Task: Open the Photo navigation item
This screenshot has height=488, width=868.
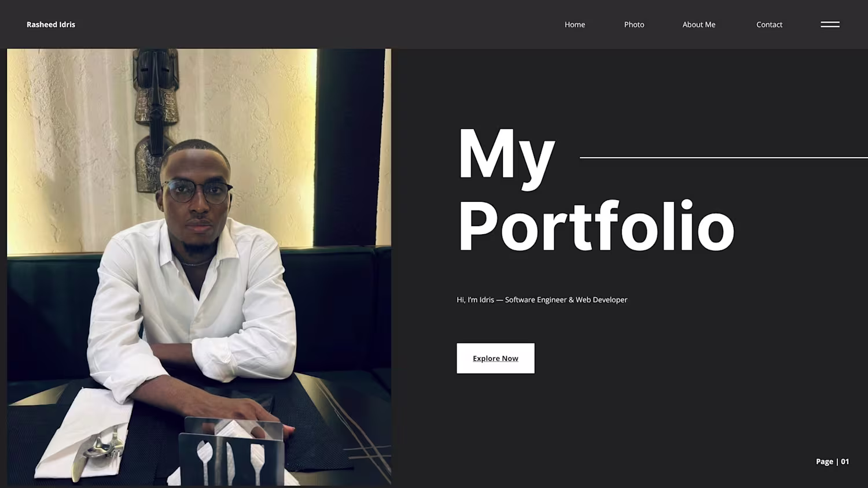Action: pos(634,24)
